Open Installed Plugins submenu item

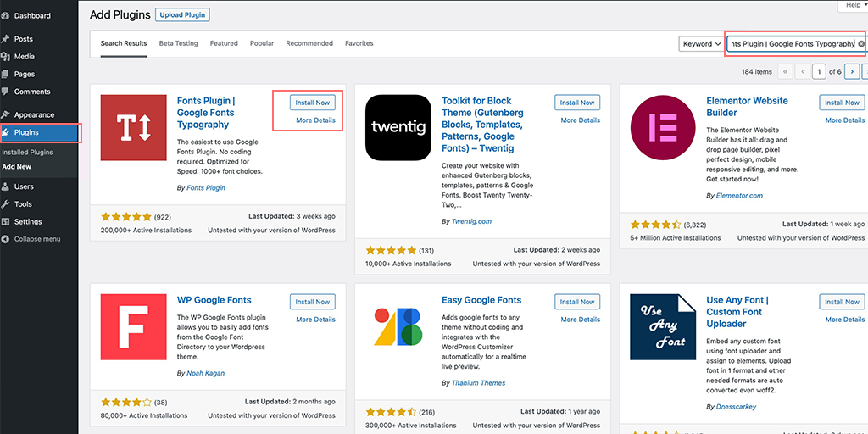(x=27, y=153)
